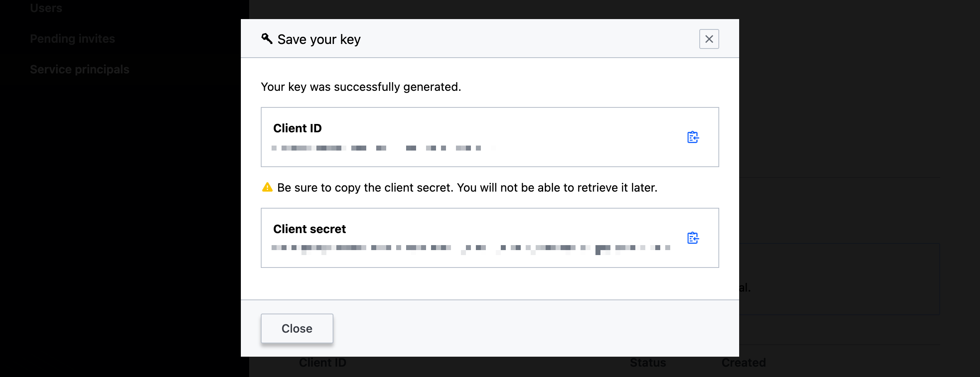This screenshot has height=377, width=980.
Task: Click the client secret warning text
Action: 467,187
